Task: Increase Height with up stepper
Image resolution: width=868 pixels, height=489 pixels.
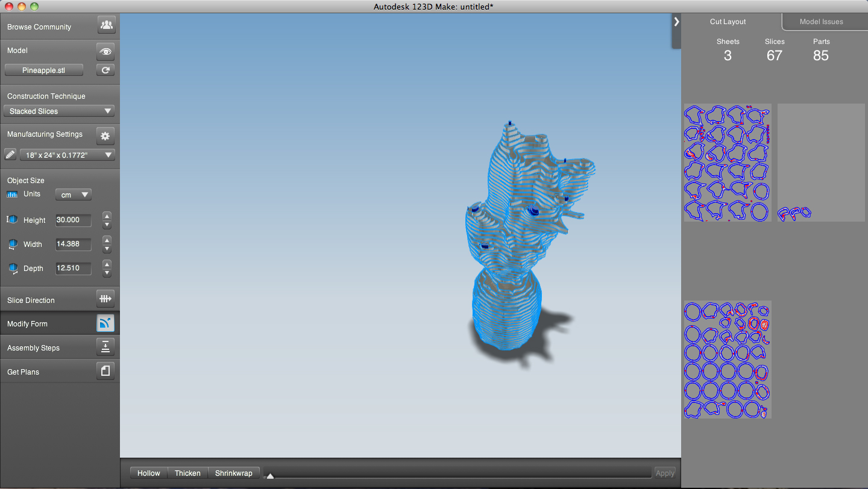Action: pos(107,216)
